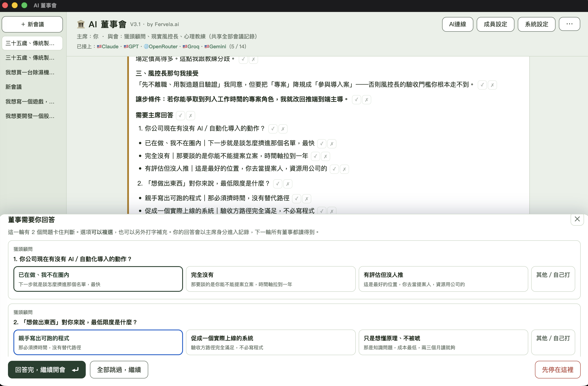Click X after 已在做、我不在圈內 bullet
Viewport: 588px width, 386px height.
[332, 144]
